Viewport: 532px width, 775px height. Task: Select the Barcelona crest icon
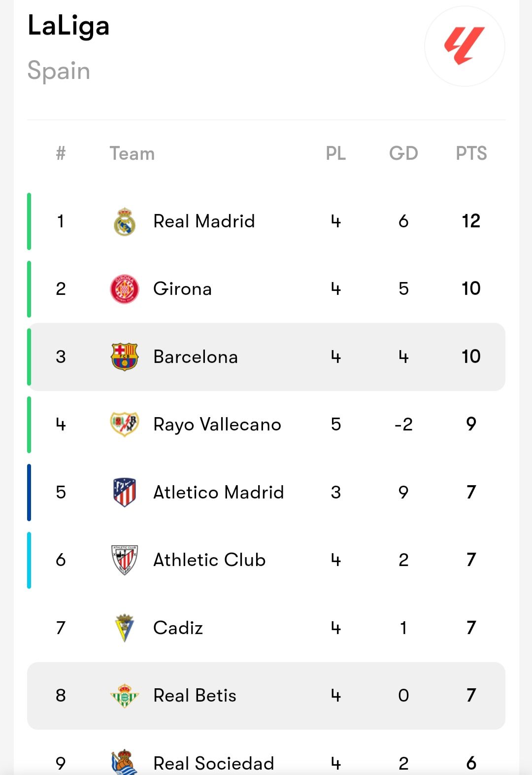tap(125, 357)
